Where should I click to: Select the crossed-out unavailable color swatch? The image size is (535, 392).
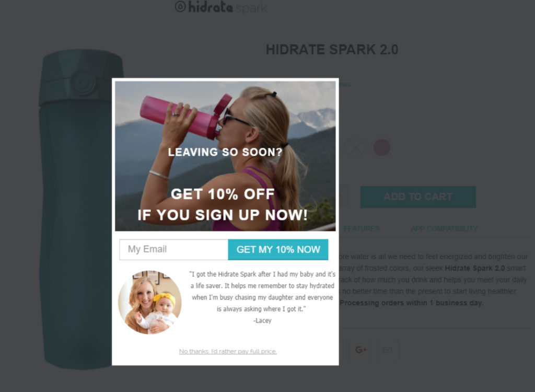[355, 147]
